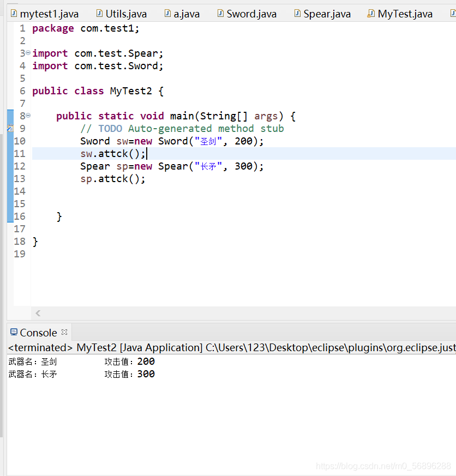
Task: Click 'main' in the method signature
Action: point(182,116)
